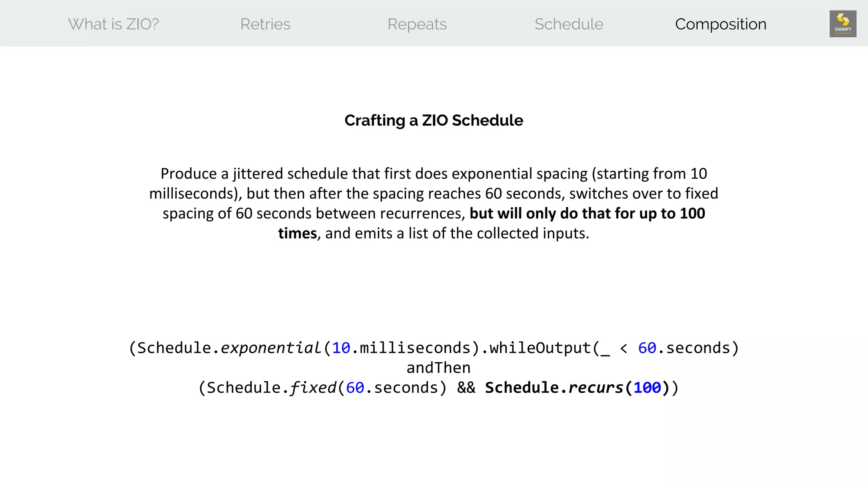Image resolution: width=868 pixels, height=488 pixels.
Task: Select the Schedule section tab
Action: pos(569,24)
